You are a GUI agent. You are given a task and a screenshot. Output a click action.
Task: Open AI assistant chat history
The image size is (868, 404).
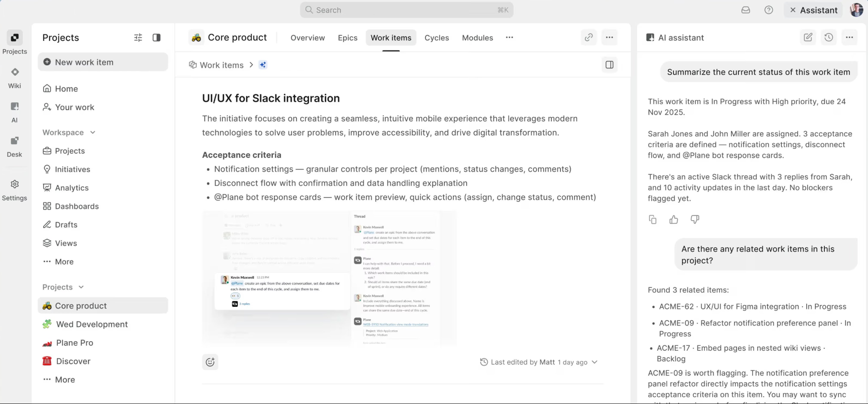click(829, 37)
